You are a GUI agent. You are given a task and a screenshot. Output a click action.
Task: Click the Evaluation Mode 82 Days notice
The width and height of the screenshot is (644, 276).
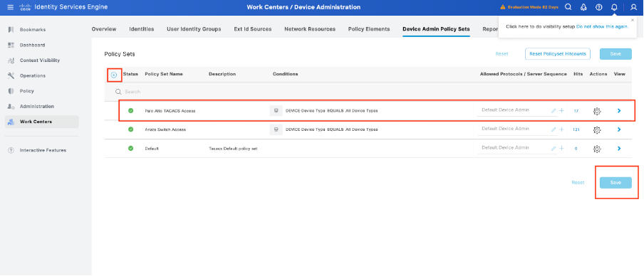[533, 7]
